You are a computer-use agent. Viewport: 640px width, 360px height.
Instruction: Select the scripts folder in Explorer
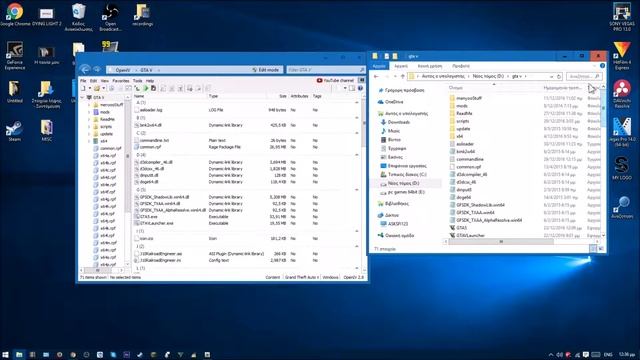(x=462, y=121)
